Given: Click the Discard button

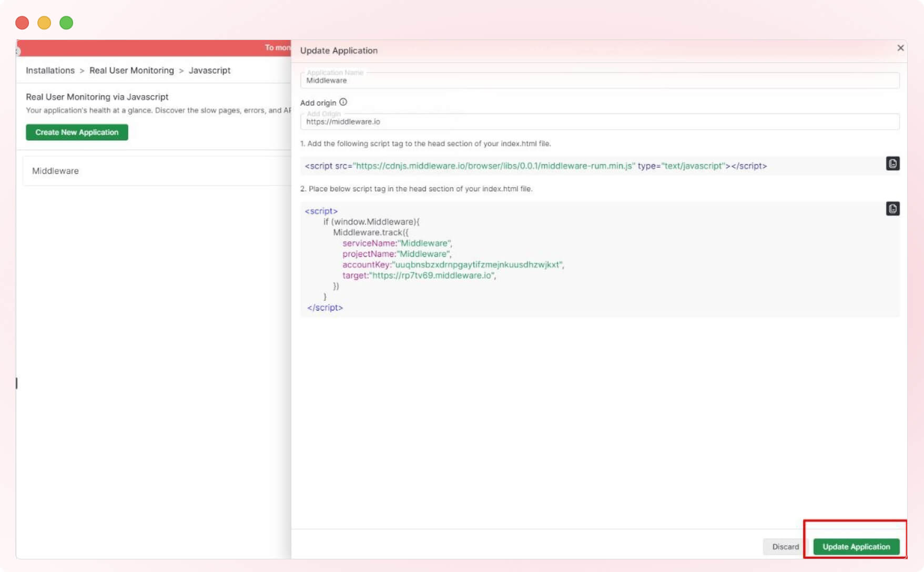Looking at the screenshot, I should click(785, 546).
